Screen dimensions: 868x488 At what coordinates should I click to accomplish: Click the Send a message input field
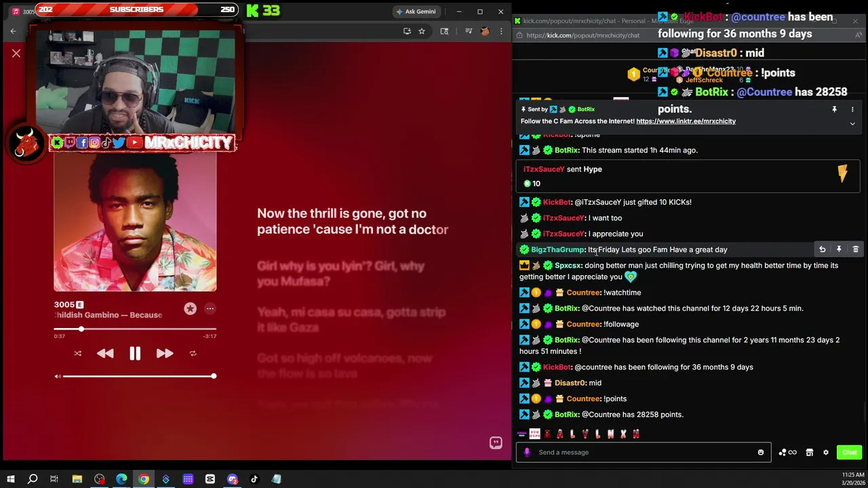point(644,452)
